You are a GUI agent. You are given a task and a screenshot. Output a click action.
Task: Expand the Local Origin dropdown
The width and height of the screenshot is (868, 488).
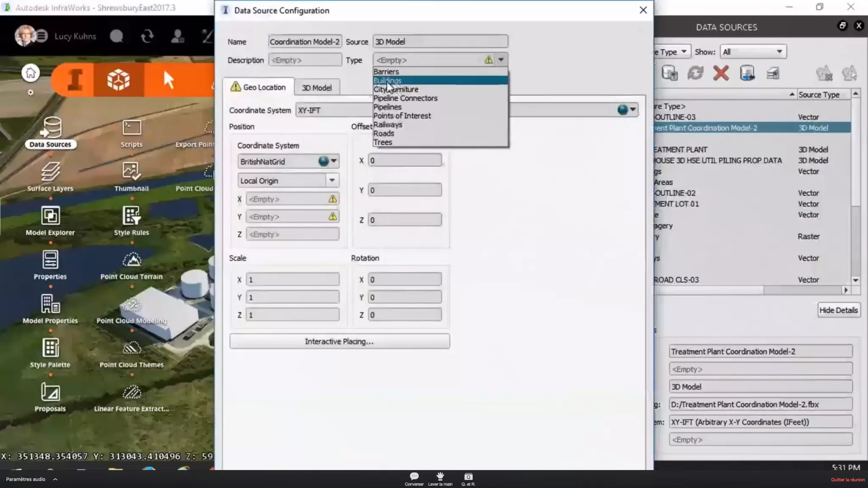click(x=332, y=180)
